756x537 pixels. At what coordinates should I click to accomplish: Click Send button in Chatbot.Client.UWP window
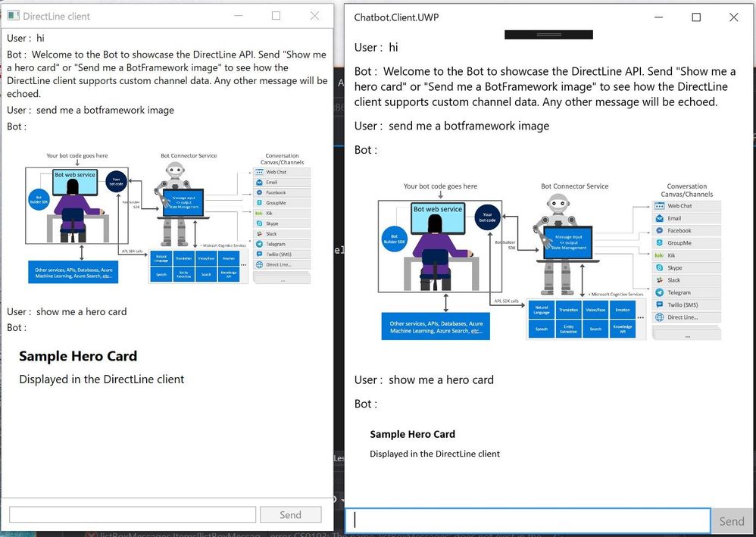click(732, 520)
